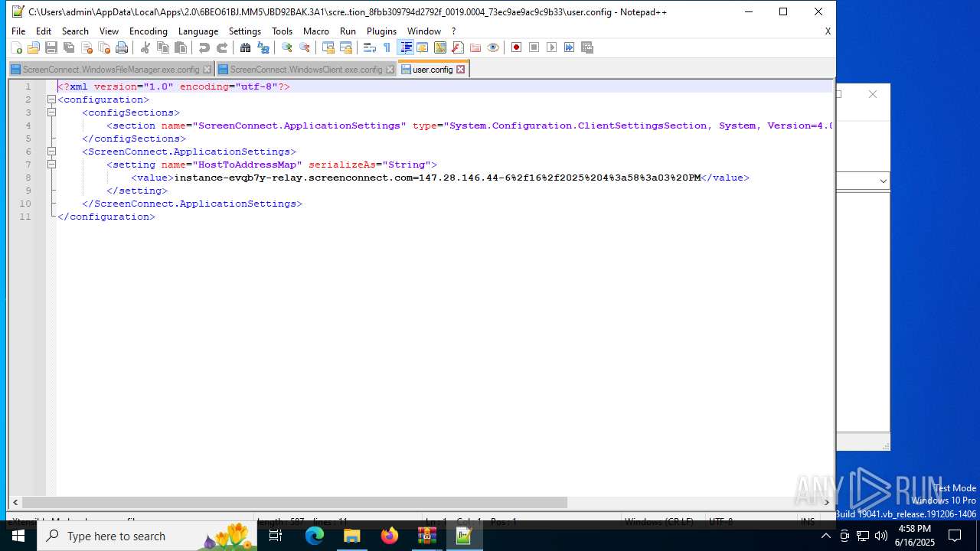This screenshot has height=551, width=980.
Task: Switch to ScreenConnect.WindowsClient.exe.config tab
Action: pyautogui.click(x=306, y=70)
